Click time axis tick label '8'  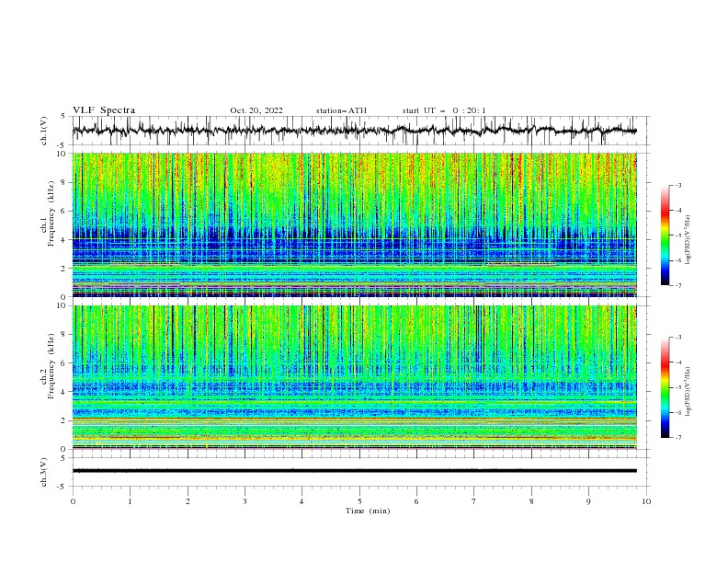[x=531, y=501]
